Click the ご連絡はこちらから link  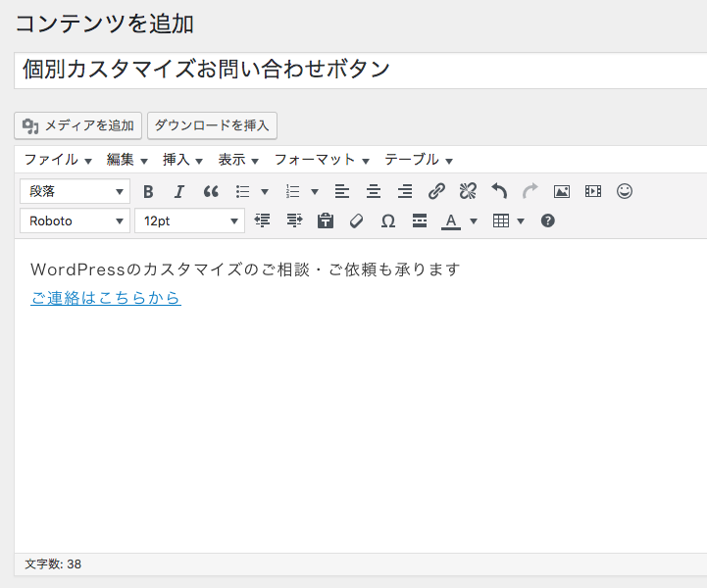click(106, 298)
